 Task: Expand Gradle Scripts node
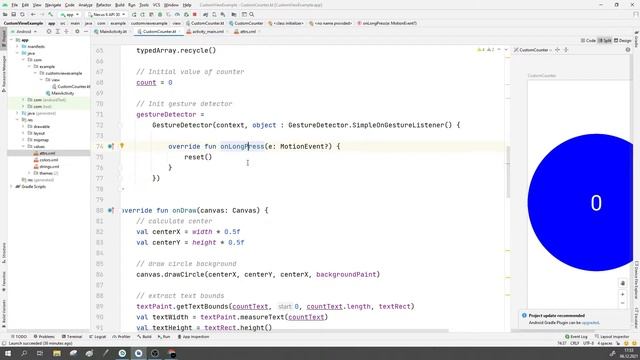point(11,187)
